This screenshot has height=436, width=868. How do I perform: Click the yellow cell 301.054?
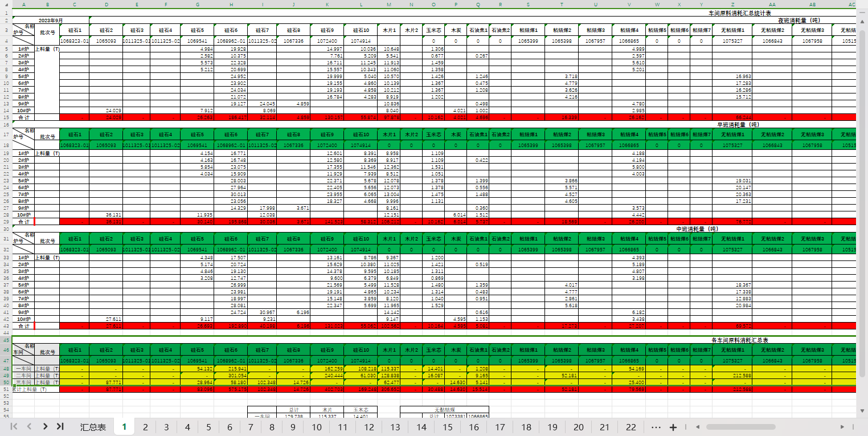click(231, 376)
